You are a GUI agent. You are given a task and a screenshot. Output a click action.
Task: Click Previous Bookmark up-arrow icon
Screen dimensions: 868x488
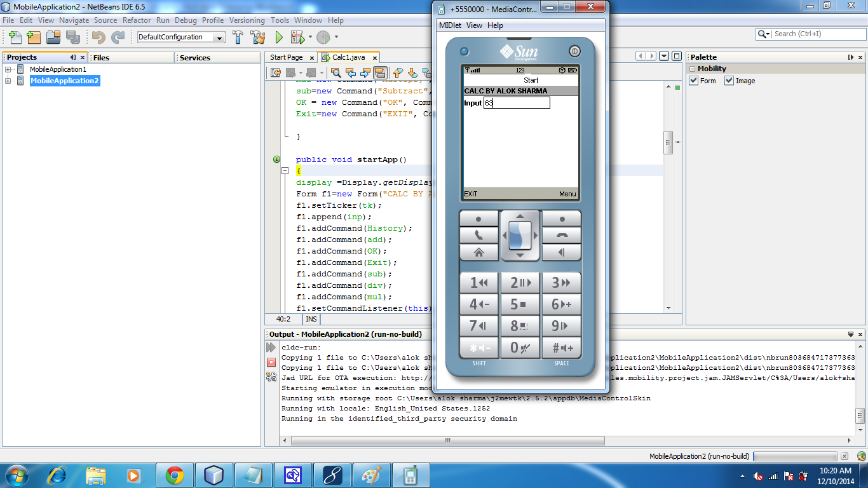click(x=398, y=72)
